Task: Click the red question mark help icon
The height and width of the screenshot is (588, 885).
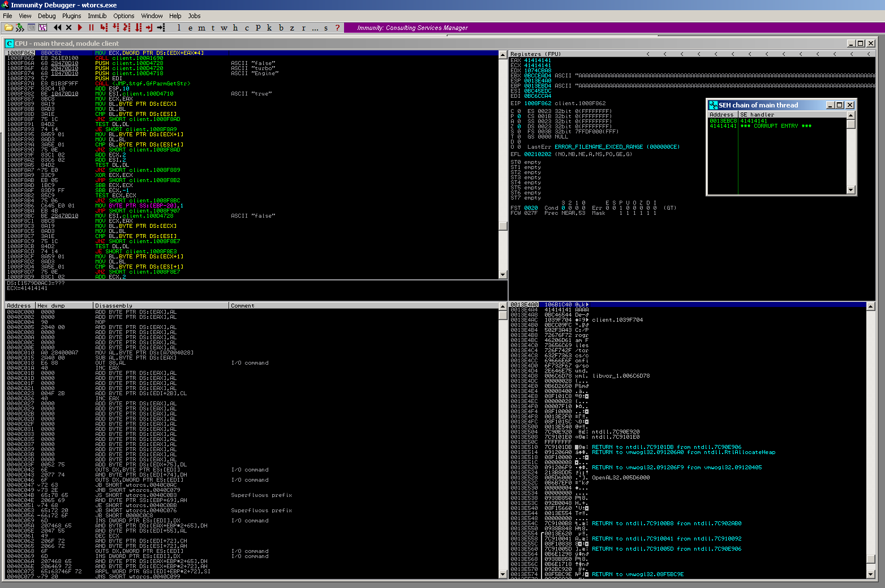Action: pyautogui.click(x=337, y=28)
